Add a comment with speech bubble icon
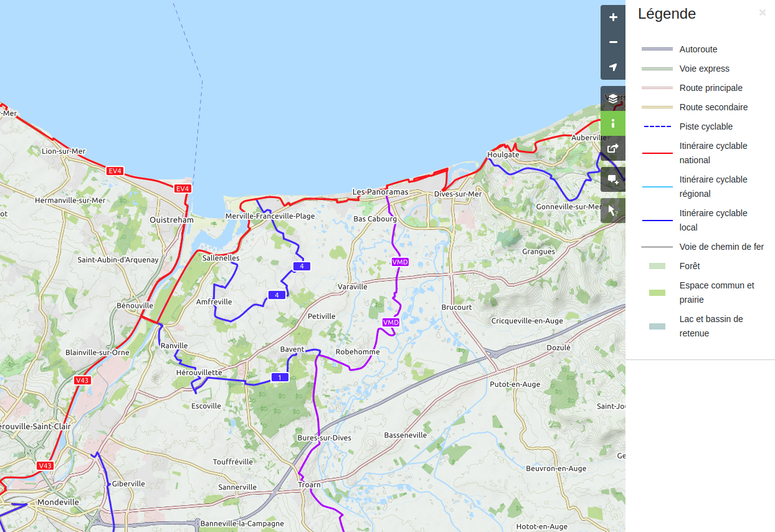 coord(613,179)
